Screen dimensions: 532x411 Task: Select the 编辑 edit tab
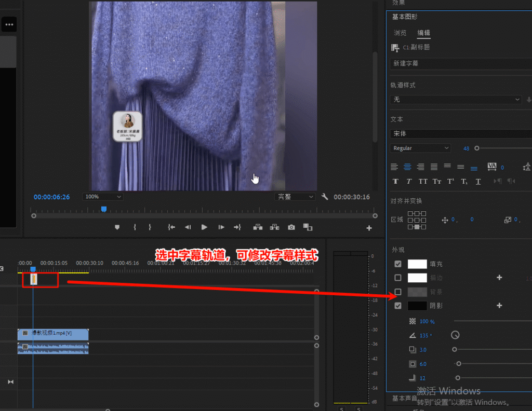coord(424,33)
